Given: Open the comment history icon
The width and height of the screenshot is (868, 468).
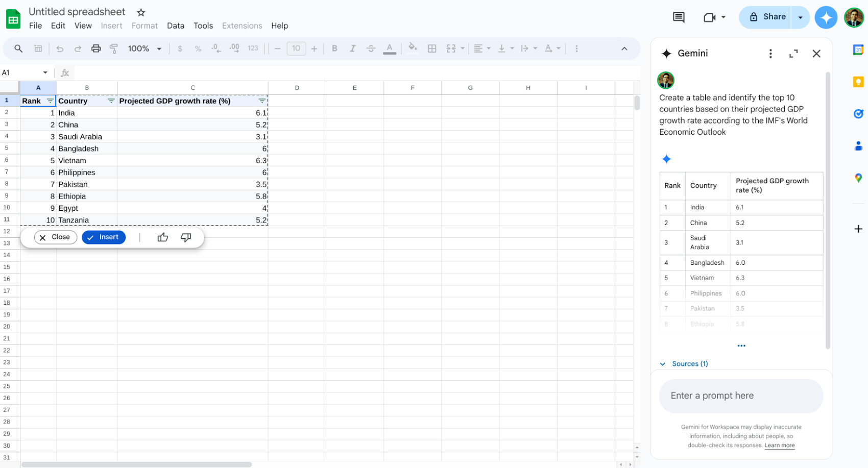Looking at the screenshot, I should (x=679, y=17).
